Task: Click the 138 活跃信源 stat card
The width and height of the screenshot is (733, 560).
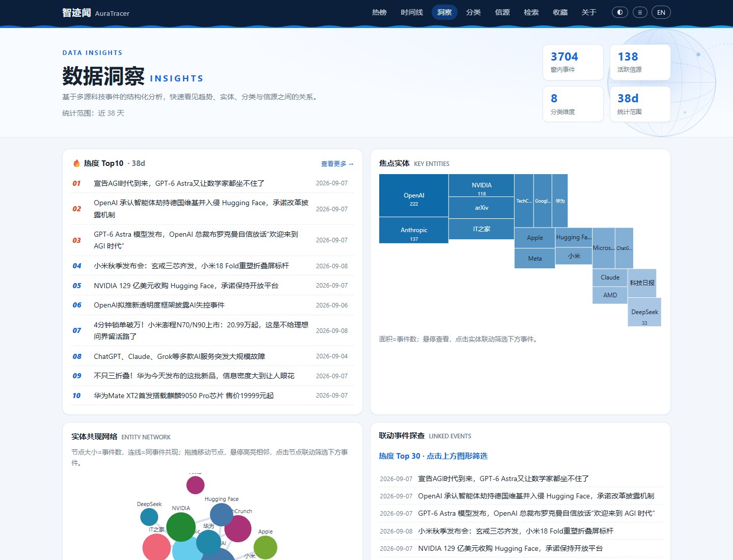Action: coord(640,62)
